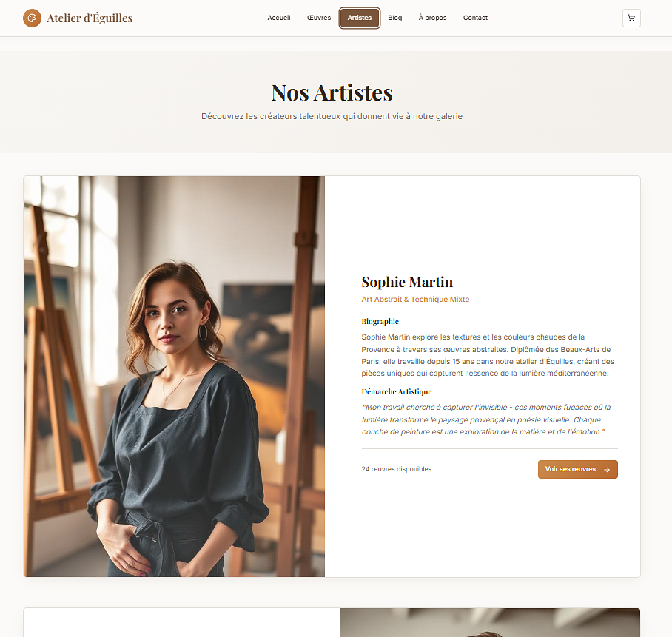Click the Sophie Martin artist name
This screenshot has width=672, height=637.
pos(407,282)
